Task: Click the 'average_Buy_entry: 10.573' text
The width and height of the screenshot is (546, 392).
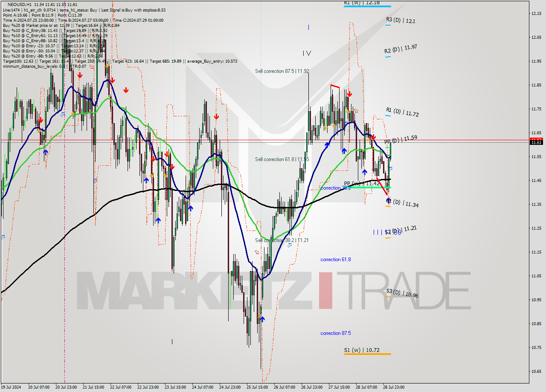Action: pos(212,61)
